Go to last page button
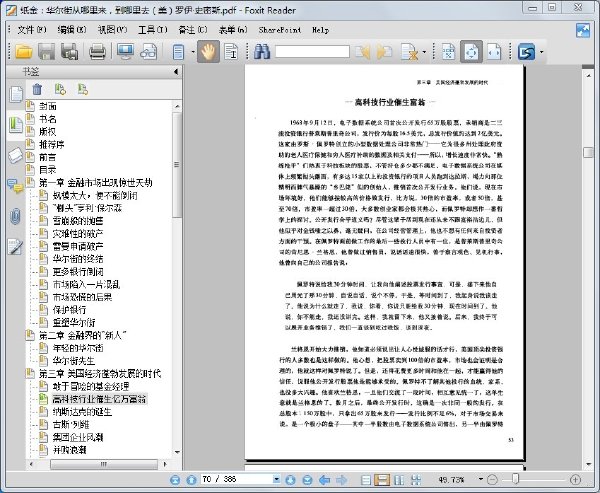 pyautogui.click(x=307, y=480)
